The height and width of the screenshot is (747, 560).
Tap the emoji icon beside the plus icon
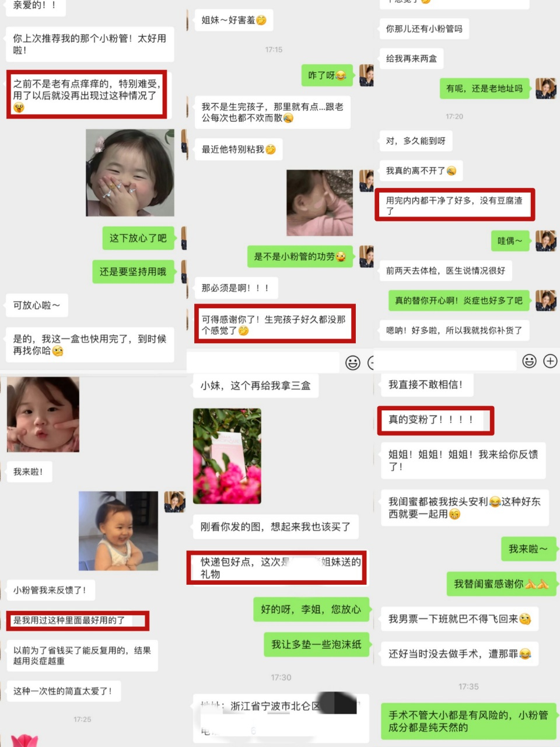pos(529,361)
